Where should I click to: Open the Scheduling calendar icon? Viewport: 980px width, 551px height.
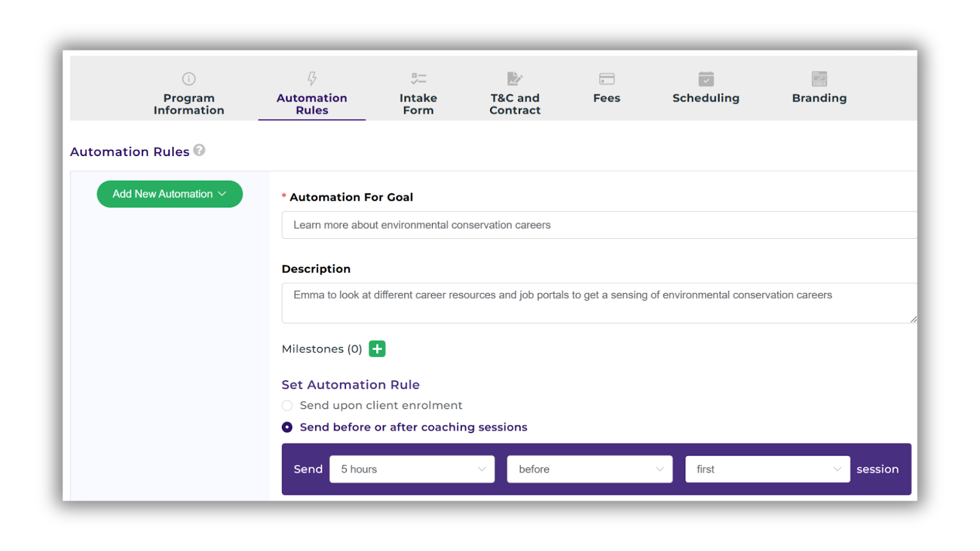[x=706, y=80]
